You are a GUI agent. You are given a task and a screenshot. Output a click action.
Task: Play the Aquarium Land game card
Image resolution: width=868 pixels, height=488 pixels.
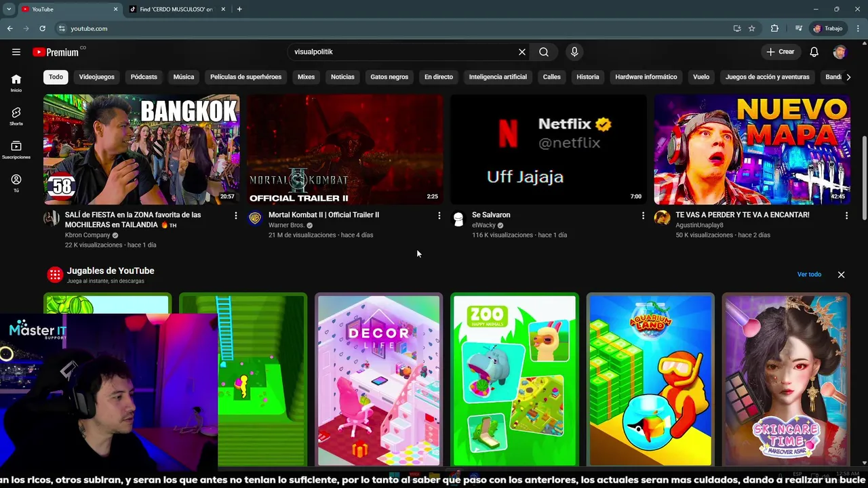pyautogui.click(x=650, y=380)
